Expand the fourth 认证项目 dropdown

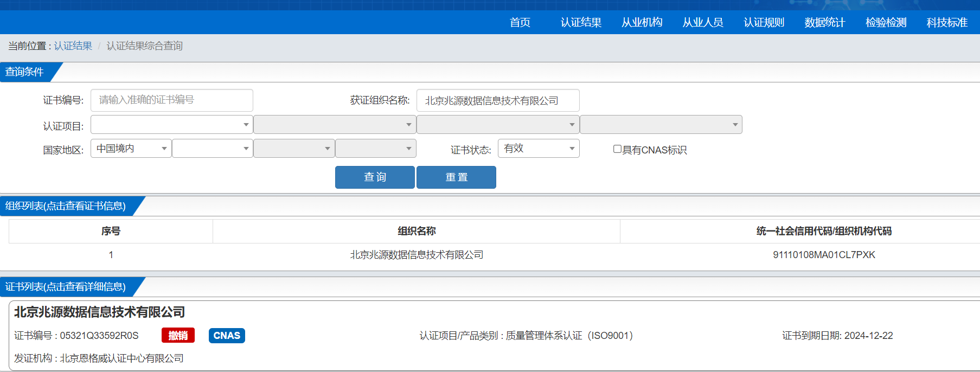(661, 125)
